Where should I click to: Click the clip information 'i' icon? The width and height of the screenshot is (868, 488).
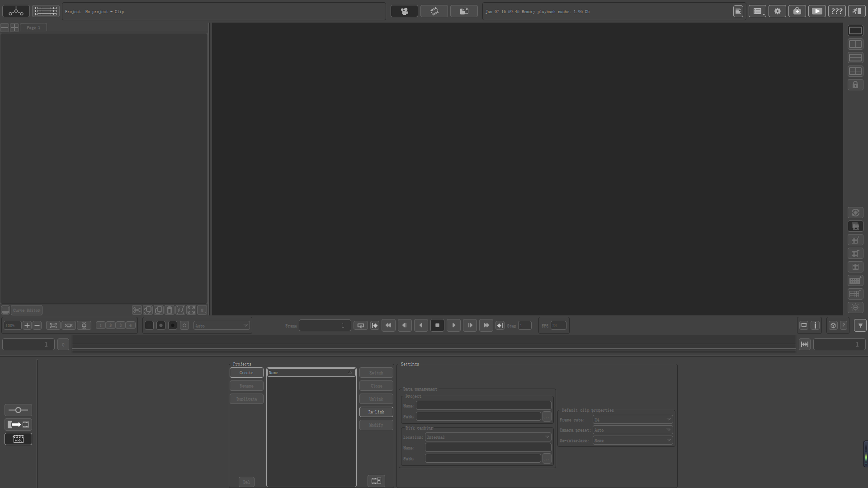(815, 325)
